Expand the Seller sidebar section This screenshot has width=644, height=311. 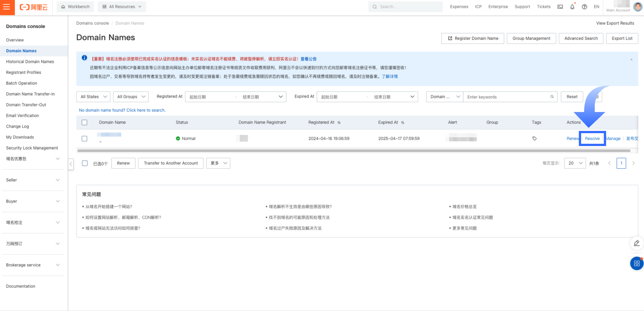[33, 180]
